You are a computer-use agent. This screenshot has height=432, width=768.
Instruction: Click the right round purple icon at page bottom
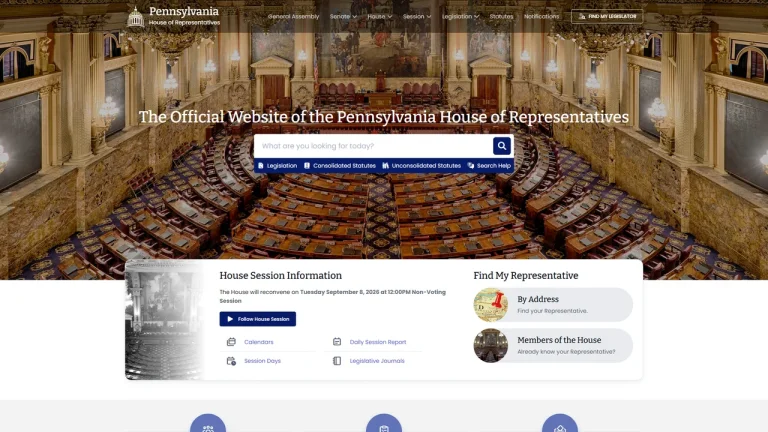click(560, 423)
